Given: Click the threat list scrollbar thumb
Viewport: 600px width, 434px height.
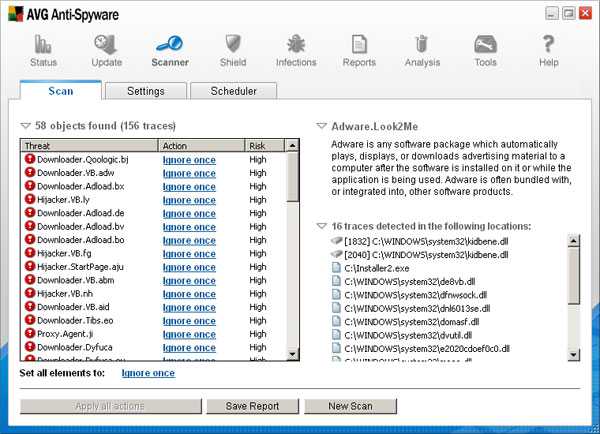Looking at the screenshot, I should (292, 177).
